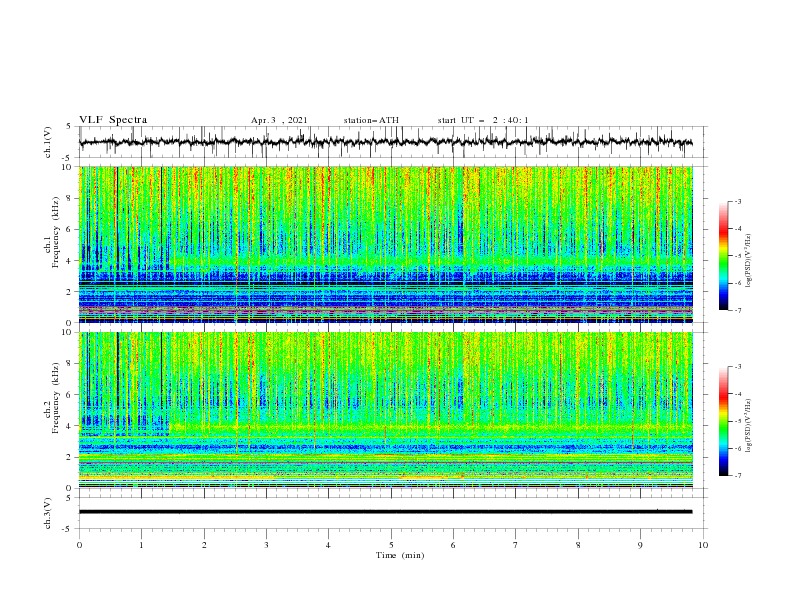Click inside the ch.1 spectrogram panel
The height and width of the screenshot is (612, 792).
pos(385,244)
